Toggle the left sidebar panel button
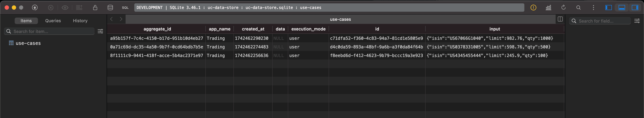Image resolution: width=644 pixels, height=118 pixels. pos(609,8)
